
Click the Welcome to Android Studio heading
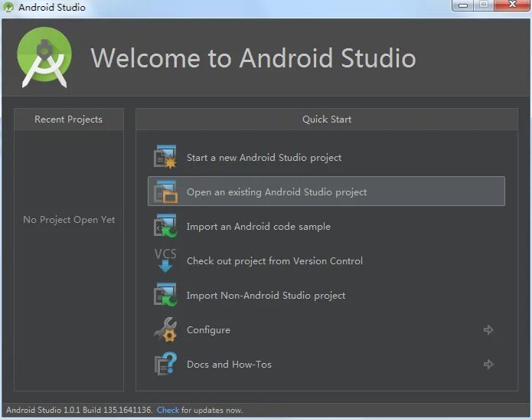click(253, 58)
